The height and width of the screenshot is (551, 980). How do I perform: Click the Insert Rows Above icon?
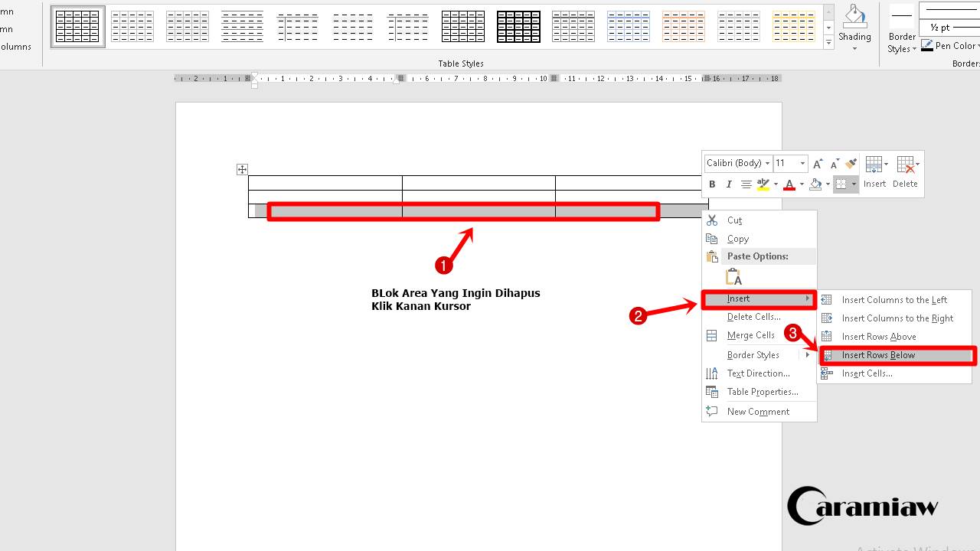point(827,337)
